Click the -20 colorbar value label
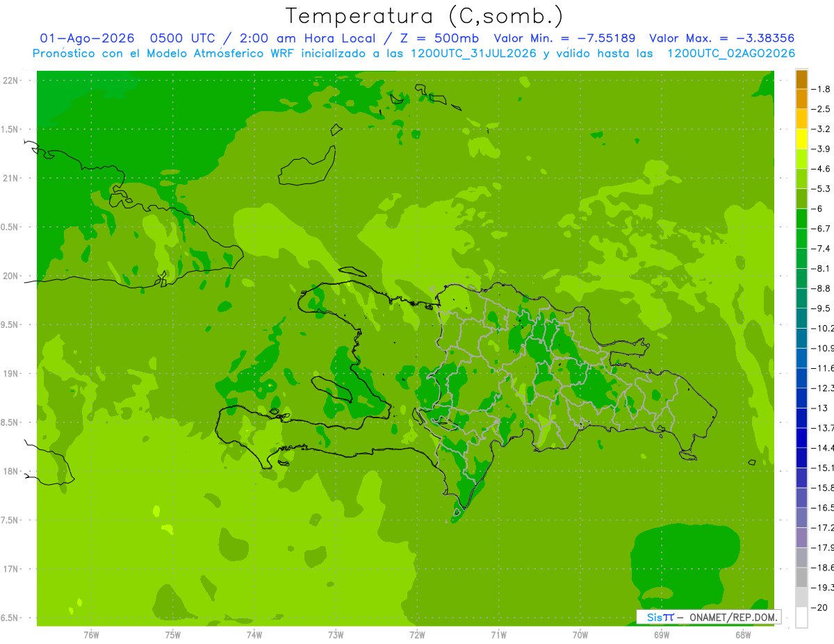The width and height of the screenshot is (834, 644). (x=819, y=607)
